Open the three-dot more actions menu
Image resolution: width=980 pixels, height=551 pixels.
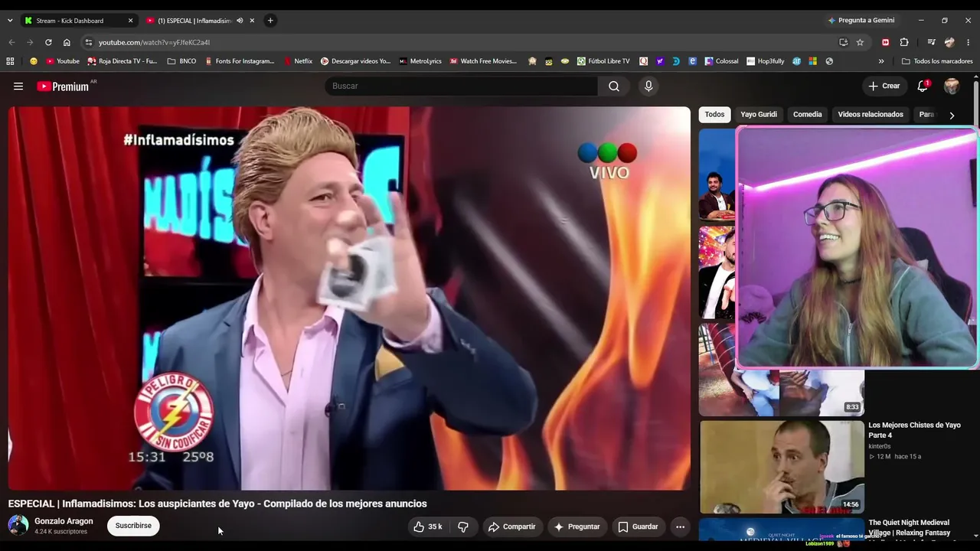680,527
